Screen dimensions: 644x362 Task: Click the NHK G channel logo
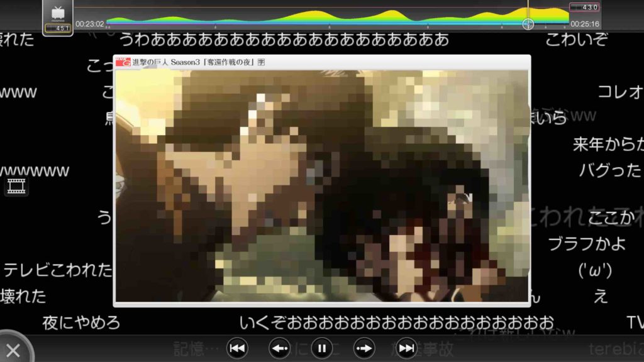(x=123, y=62)
